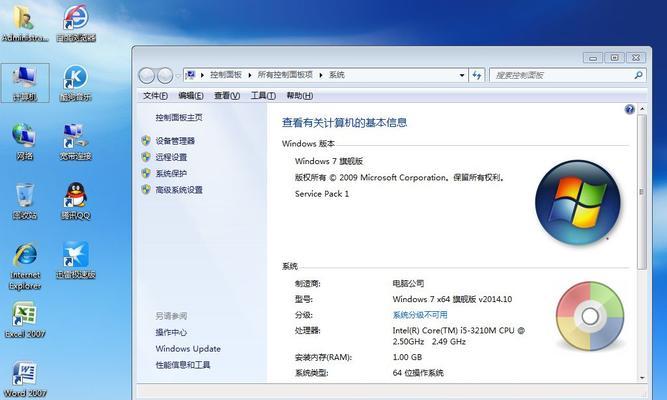Click the 所有控制面板项 breadcrumb segment
This screenshot has height=400, width=667.
(285, 75)
